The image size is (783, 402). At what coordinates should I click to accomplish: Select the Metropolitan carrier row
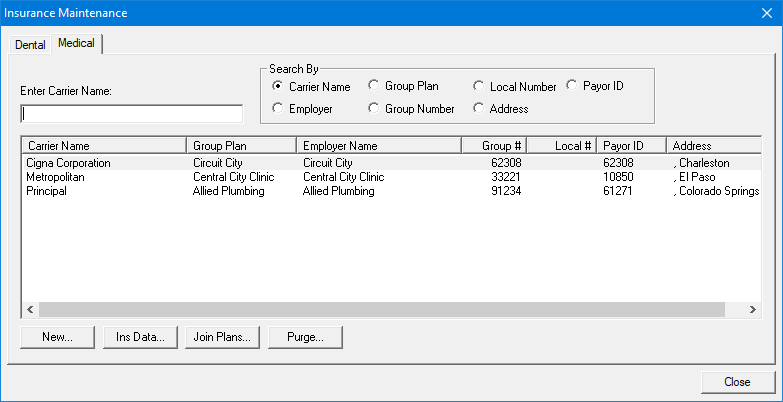point(392,177)
